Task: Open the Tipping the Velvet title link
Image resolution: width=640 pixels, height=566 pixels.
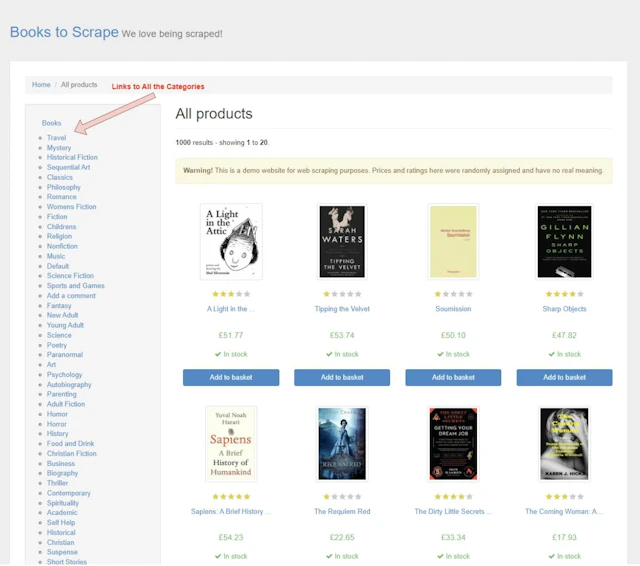Action: 342,309
